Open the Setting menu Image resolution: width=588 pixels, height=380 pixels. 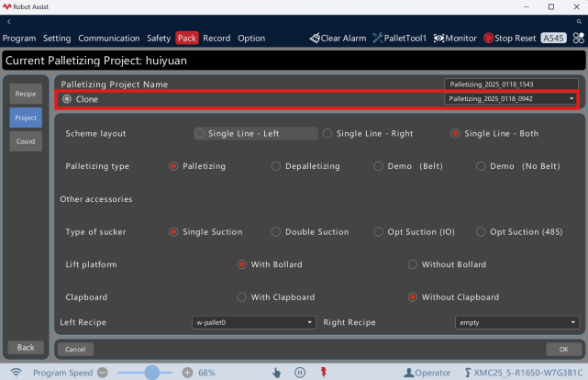click(x=57, y=39)
